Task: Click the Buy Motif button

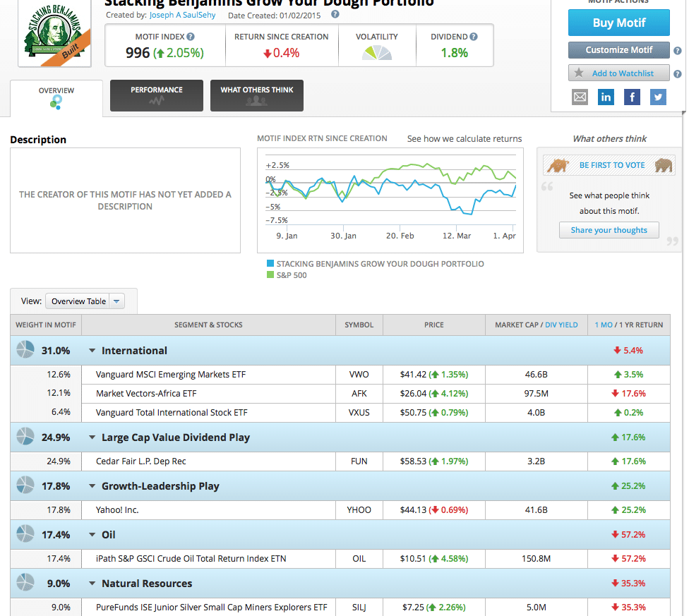Action: [618, 23]
